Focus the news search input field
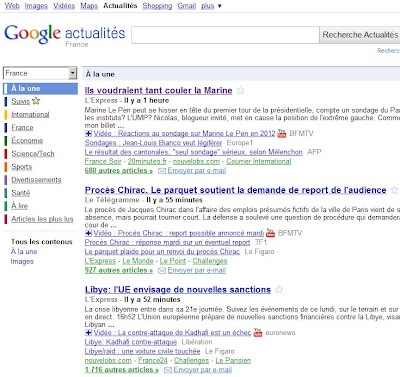Viewport: 400px width, 377px height. [225, 35]
